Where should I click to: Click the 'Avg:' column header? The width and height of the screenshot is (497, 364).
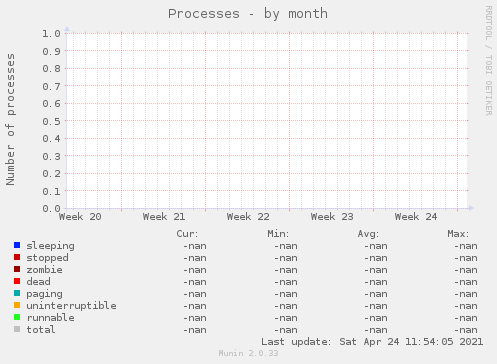[x=368, y=234]
